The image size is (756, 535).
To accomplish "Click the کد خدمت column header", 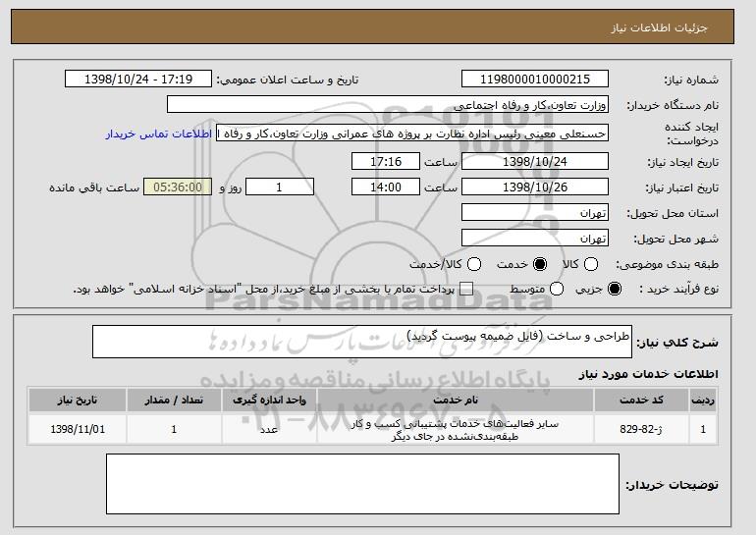I will pos(641,401).
